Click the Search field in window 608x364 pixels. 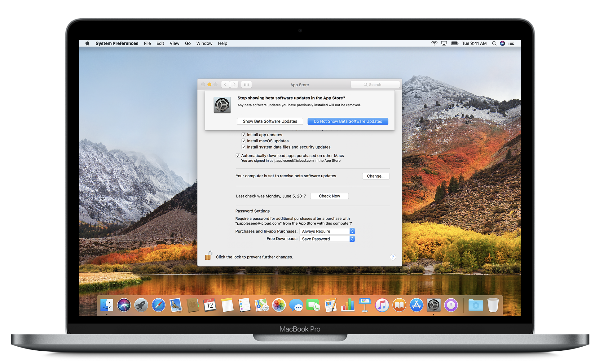tap(375, 84)
